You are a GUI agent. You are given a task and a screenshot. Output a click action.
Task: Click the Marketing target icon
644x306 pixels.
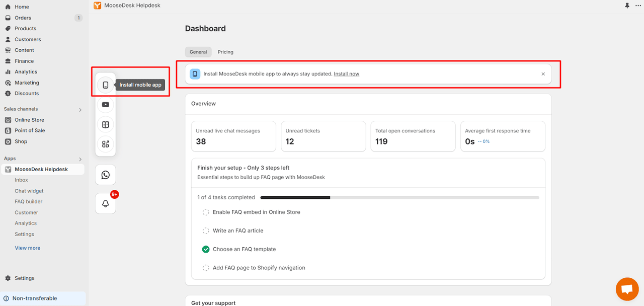click(8, 83)
